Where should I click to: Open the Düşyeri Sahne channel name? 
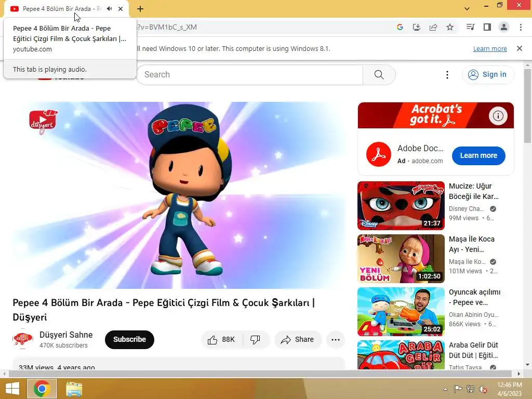coord(66,335)
